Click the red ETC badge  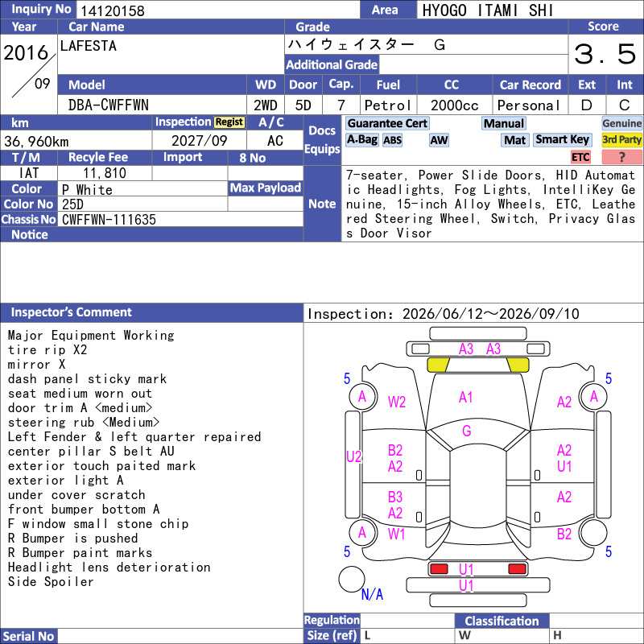point(580,157)
